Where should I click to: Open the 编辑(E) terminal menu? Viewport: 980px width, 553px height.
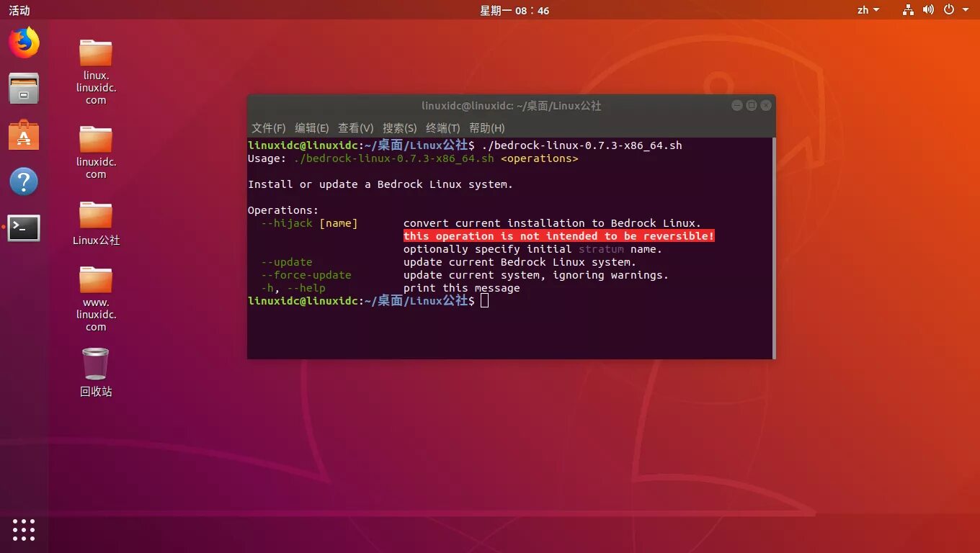point(312,127)
